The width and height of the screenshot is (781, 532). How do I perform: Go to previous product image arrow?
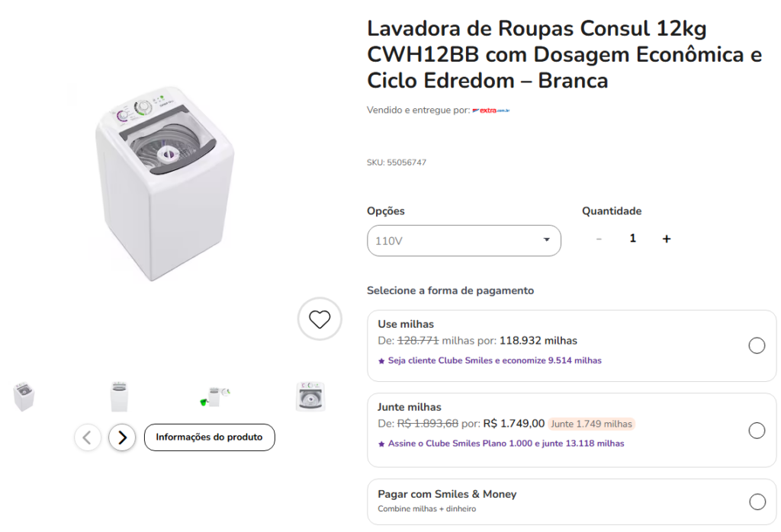88,437
